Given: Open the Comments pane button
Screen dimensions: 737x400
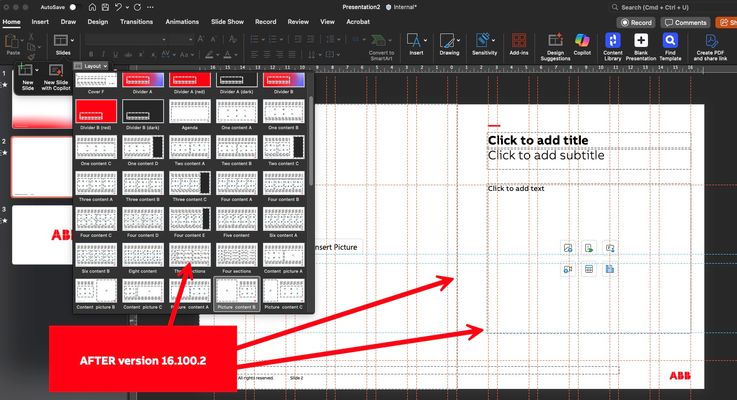Looking at the screenshot, I should click(686, 22).
